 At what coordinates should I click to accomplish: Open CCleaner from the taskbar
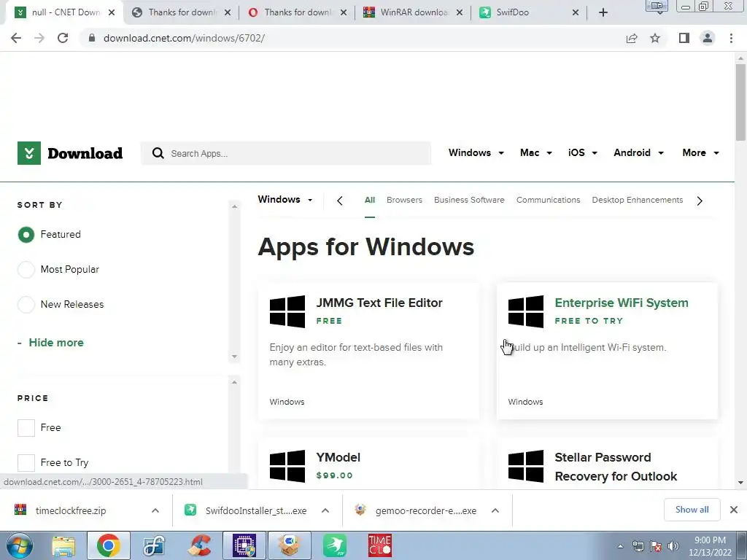tap(199, 545)
